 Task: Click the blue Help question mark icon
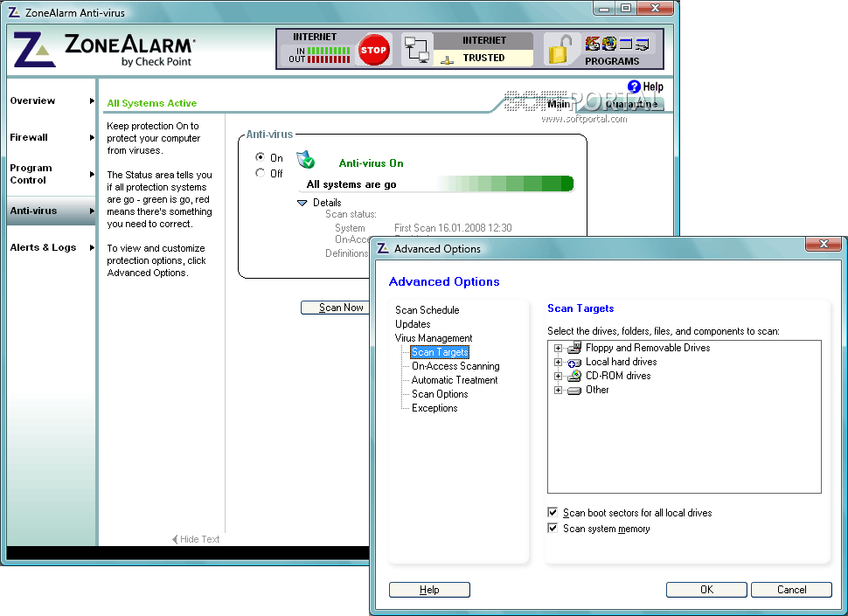(x=634, y=87)
